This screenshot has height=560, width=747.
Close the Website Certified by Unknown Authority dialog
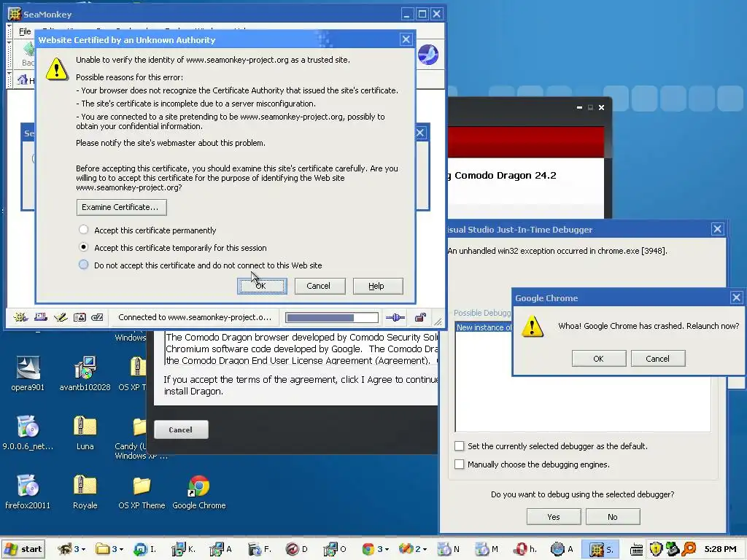[406, 39]
